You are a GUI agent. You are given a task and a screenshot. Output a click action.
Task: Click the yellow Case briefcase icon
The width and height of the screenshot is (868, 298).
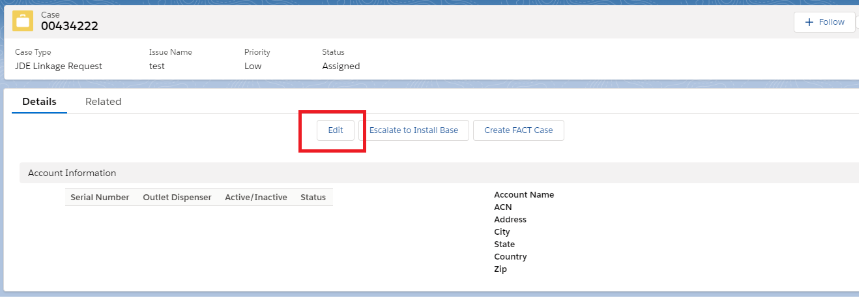coord(23,21)
